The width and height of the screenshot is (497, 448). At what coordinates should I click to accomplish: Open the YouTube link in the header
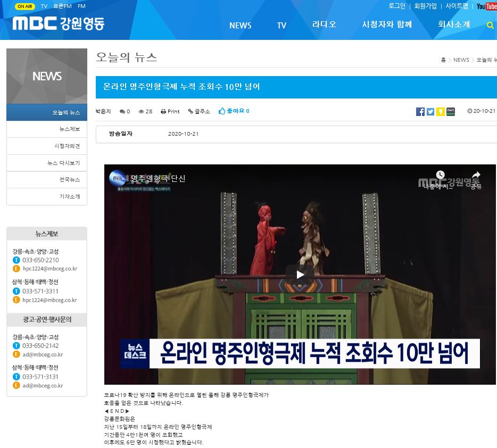pyautogui.click(x=486, y=6)
